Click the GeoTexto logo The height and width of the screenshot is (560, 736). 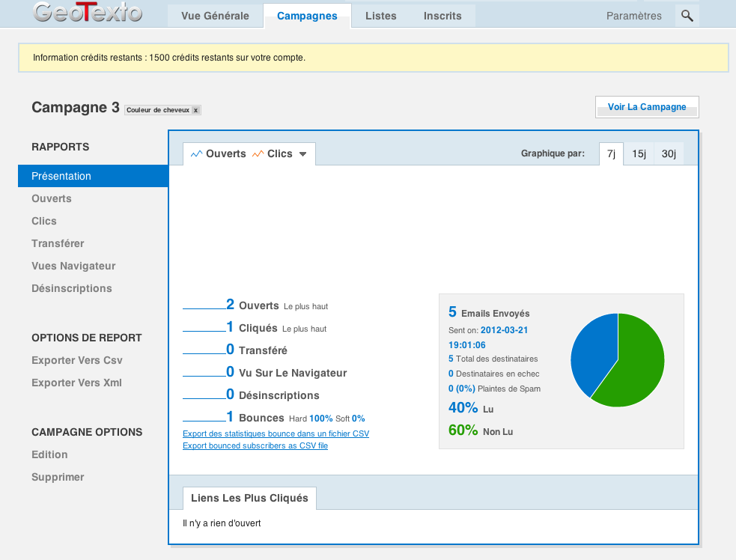click(88, 12)
